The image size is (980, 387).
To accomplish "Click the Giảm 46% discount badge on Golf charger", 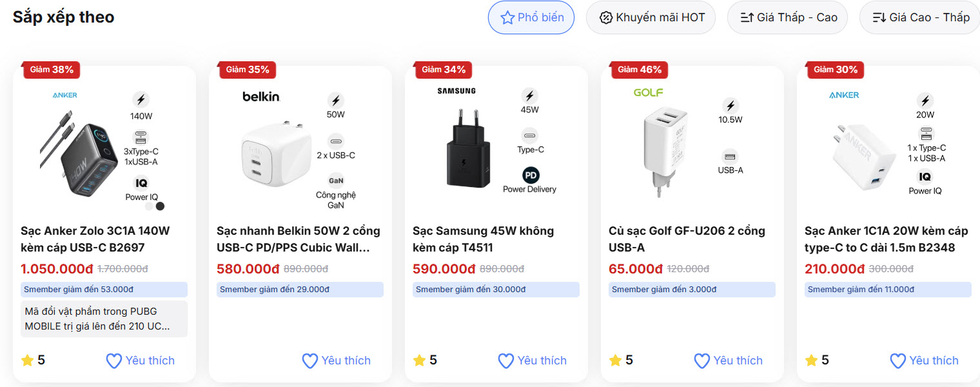I will coord(639,70).
